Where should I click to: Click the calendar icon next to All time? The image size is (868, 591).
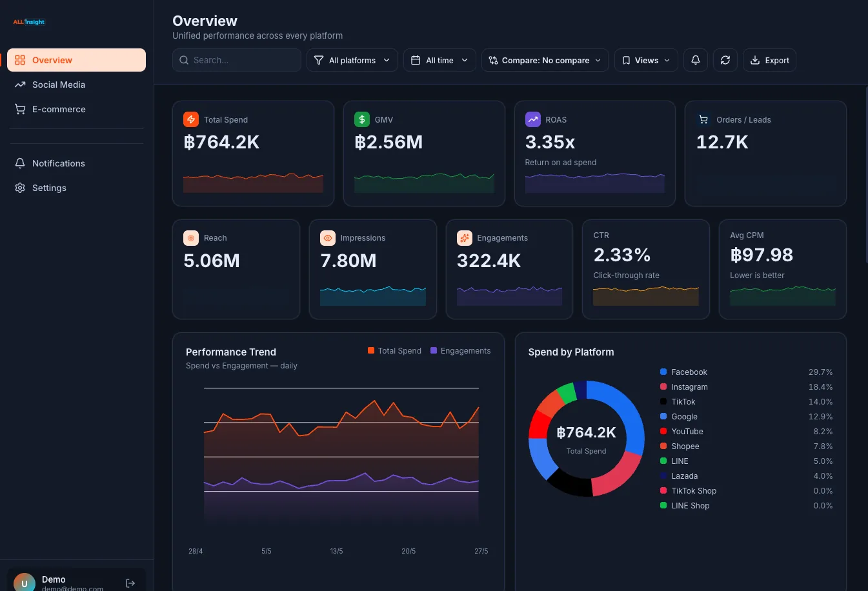pos(416,60)
